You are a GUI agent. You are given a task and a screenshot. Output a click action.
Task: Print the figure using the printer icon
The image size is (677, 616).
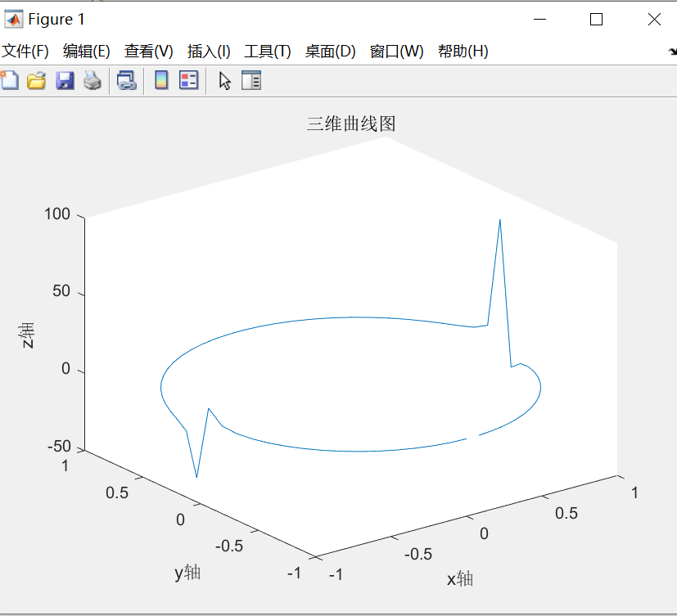(x=92, y=80)
